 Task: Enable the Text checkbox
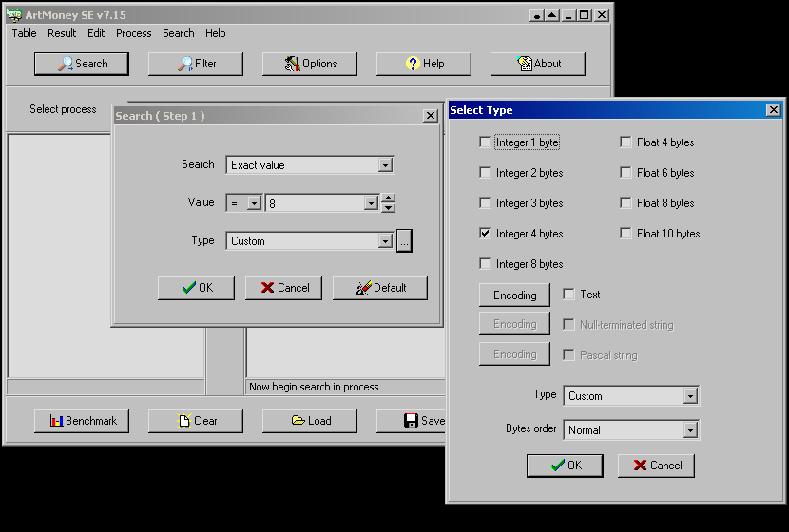(568, 294)
